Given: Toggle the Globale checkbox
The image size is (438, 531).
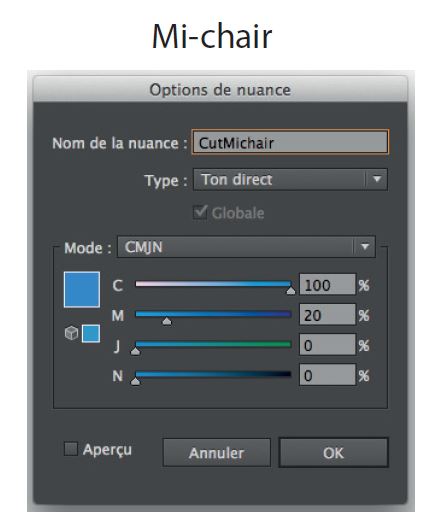Looking at the screenshot, I should [x=200, y=213].
